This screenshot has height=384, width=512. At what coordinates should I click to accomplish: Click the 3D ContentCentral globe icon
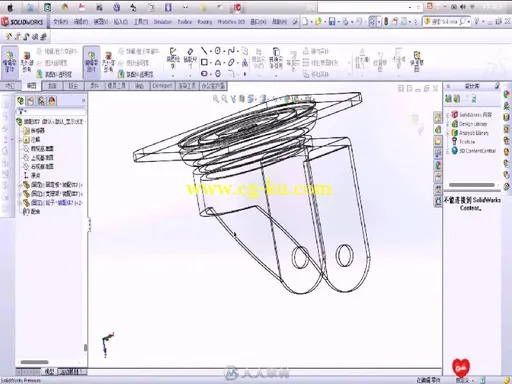click(x=454, y=151)
